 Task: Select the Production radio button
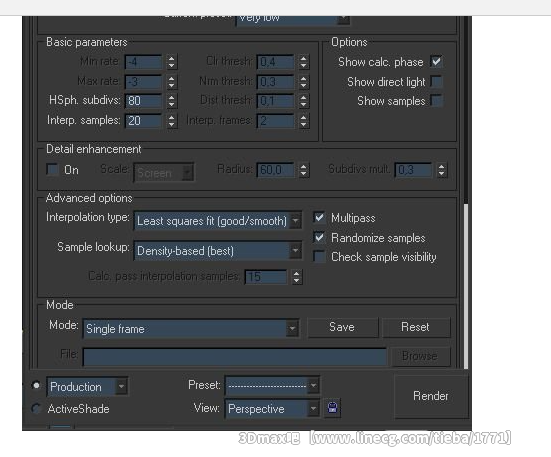click(x=36, y=385)
